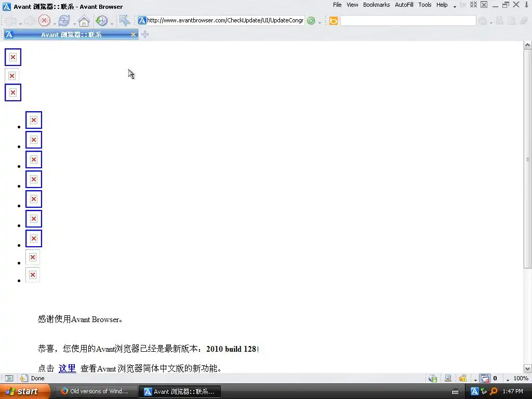This screenshot has width=532, height=399.
Task: Click the scrollbar up arrow
Action: (528, 45)
